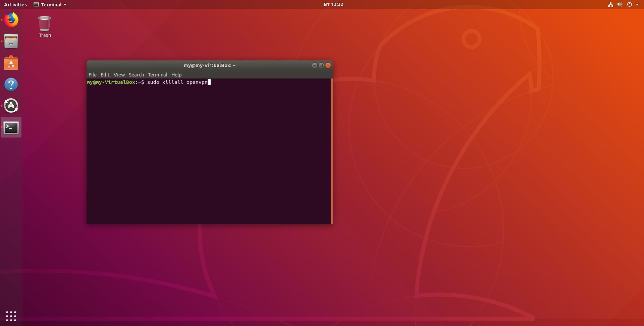Click the sudo killall openvpn command text

pos(177,82)
